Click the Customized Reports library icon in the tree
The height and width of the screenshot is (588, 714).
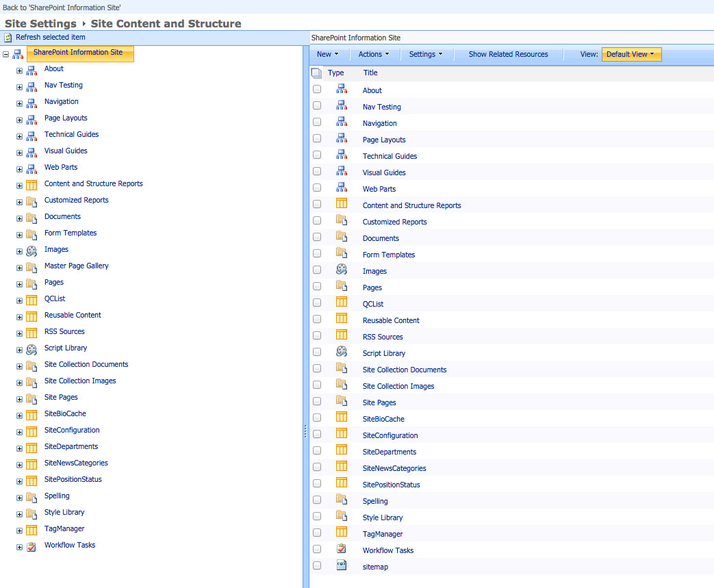point(31,202)
